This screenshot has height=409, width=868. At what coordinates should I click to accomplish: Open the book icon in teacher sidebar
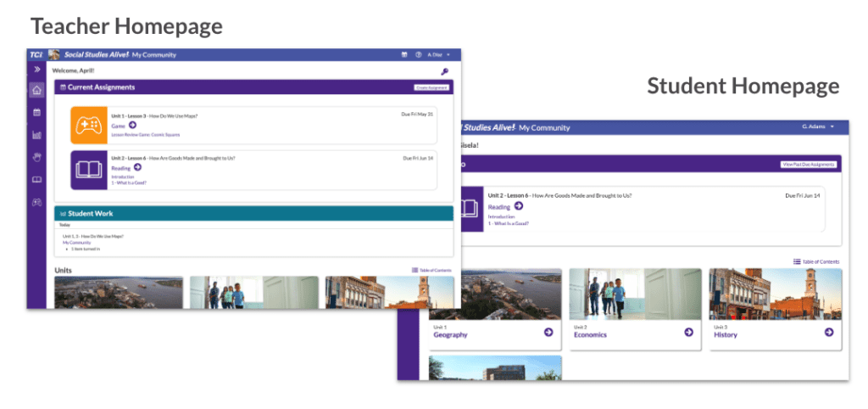click(x=36, y=180)
